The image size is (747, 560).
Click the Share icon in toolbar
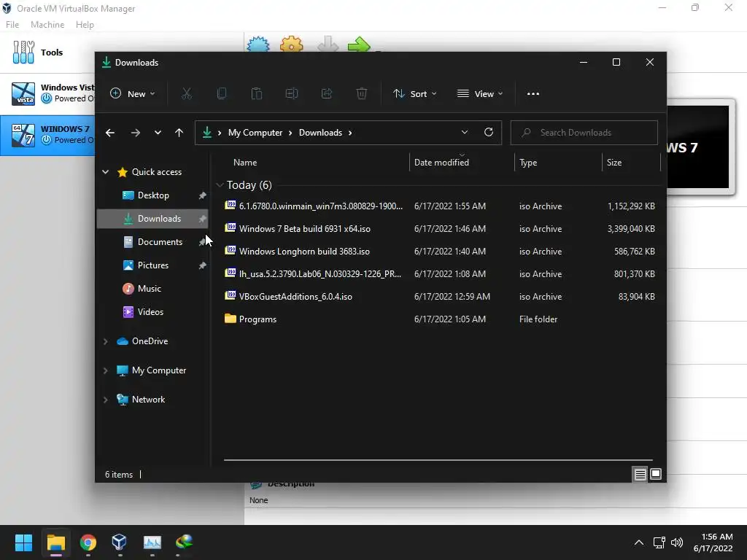327,94
